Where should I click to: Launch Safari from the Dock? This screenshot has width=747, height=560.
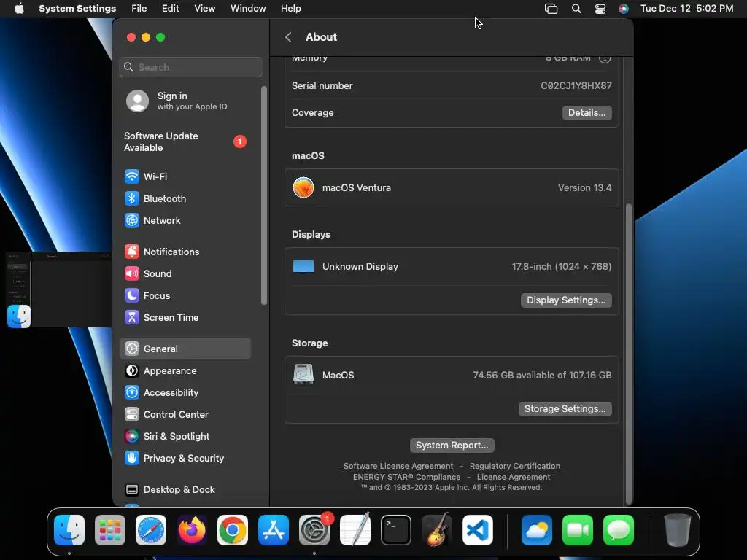click(x=151, y=530)
